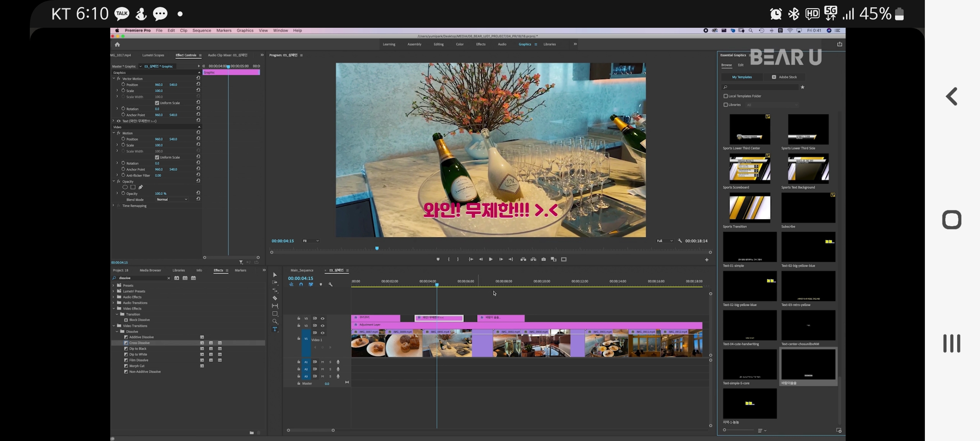Expand the Lumetri Presets folder
Screen dimensions: 980x441
point(114,292)
